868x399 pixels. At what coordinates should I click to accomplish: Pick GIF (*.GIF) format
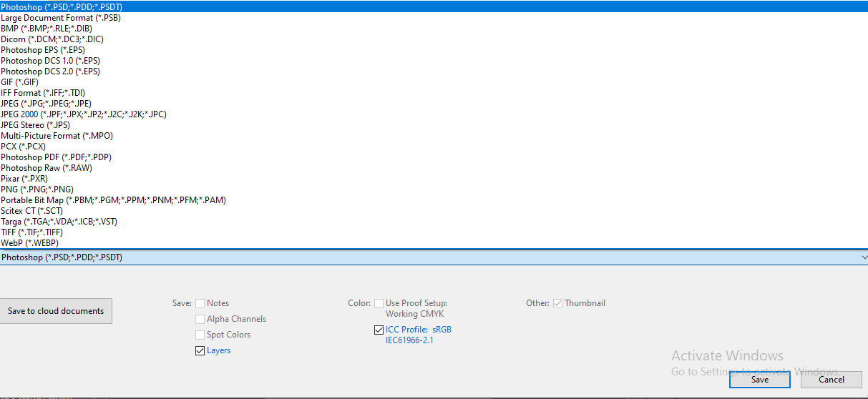[434, 82]
